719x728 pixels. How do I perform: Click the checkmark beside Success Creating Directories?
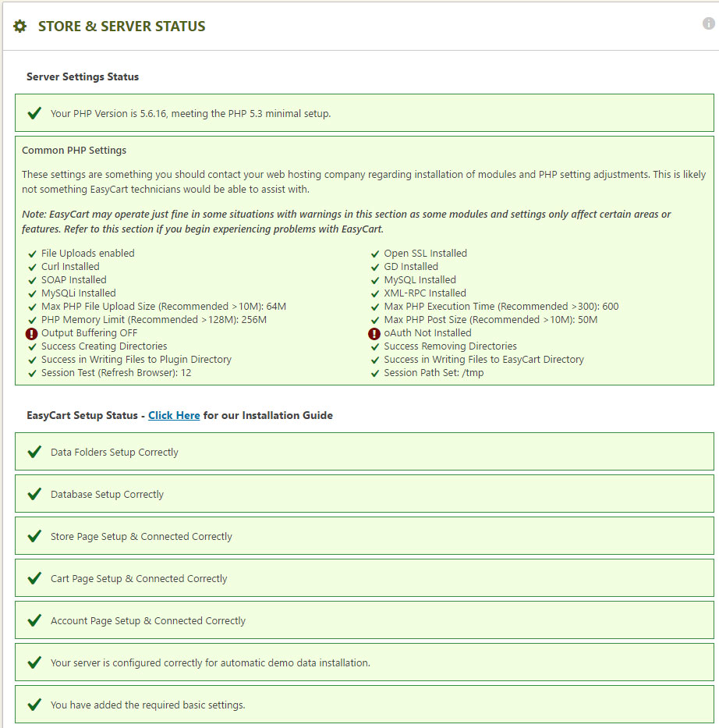pyautogui.click(x=33, y=346)
